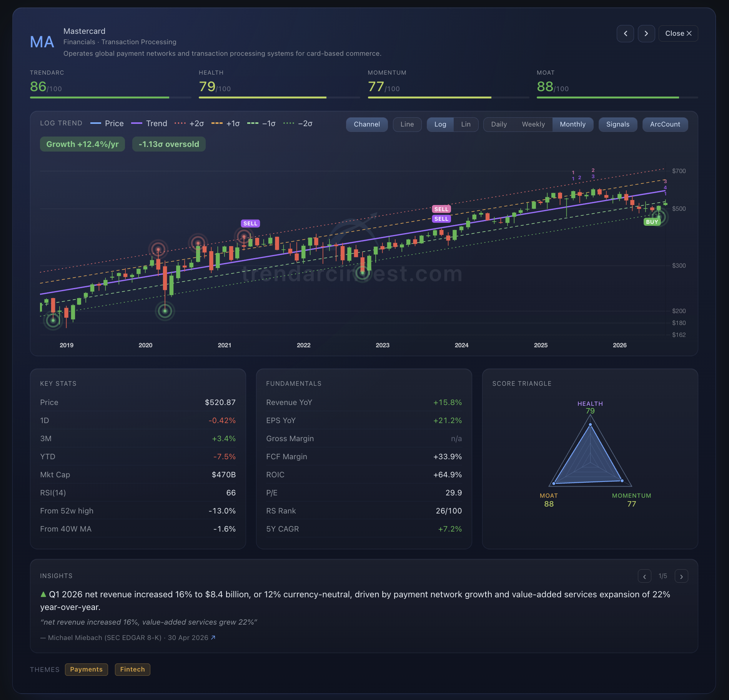Click the MOAT vertex of score triangle
The width and height of the screenshot is (729, 700).
(554, 483)
